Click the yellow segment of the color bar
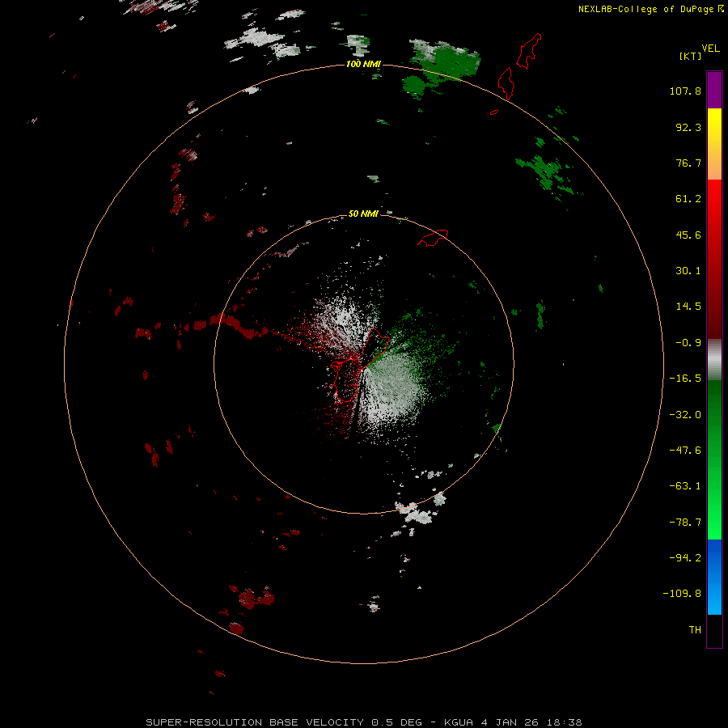This screenshot has width=728, height=728. [714, 125]
